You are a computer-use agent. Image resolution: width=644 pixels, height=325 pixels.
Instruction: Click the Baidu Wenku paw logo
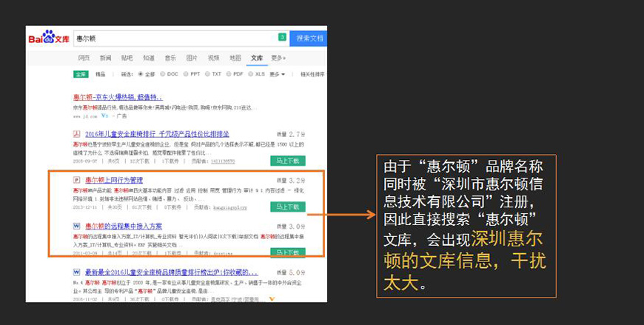[x=49, y=37]
